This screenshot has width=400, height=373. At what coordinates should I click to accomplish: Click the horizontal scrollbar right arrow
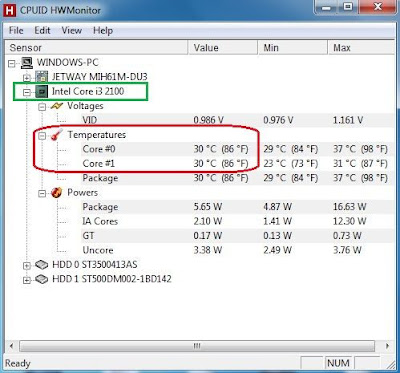[387, 346]
